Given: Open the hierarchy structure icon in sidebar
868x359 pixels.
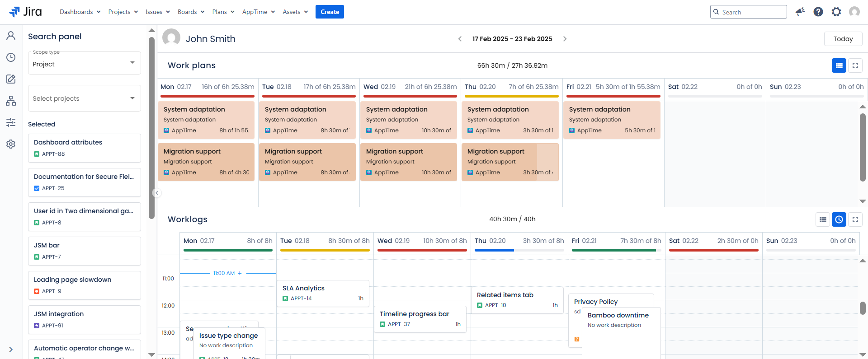Looking at the screenshot, I should [x=11, y=101].
